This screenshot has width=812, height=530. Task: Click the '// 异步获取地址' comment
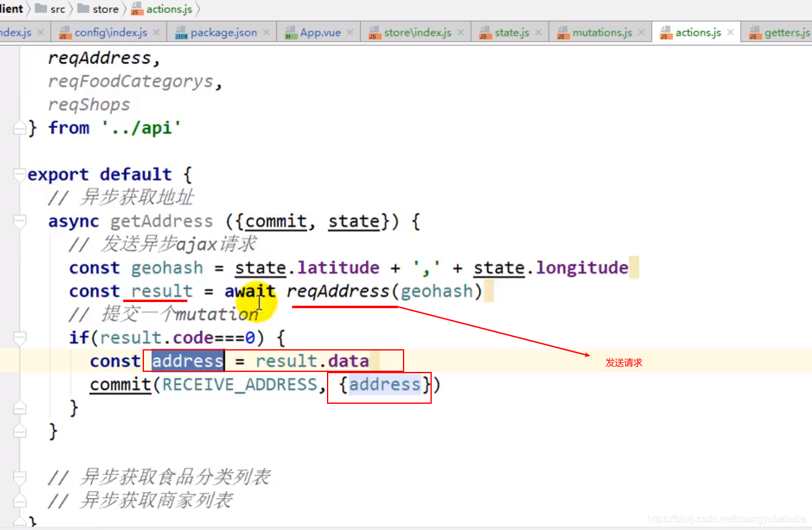coord(121,198)
